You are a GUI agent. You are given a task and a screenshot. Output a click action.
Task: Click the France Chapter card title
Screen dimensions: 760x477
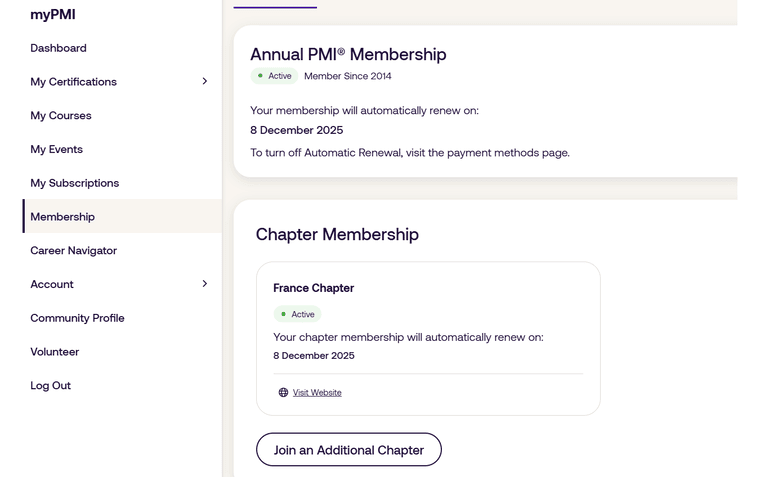pyautogui.click(x=314, y=288)
